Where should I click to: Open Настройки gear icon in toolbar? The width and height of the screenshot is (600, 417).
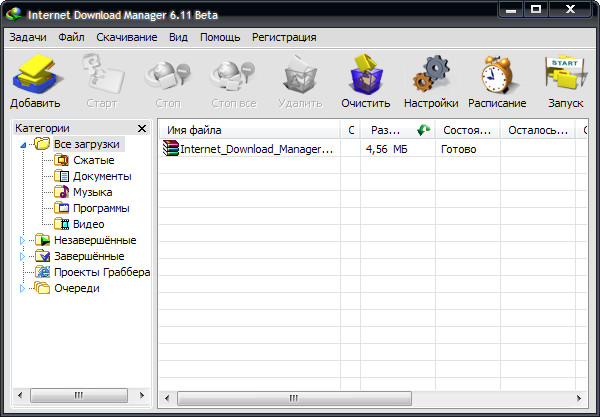[431, 75]
